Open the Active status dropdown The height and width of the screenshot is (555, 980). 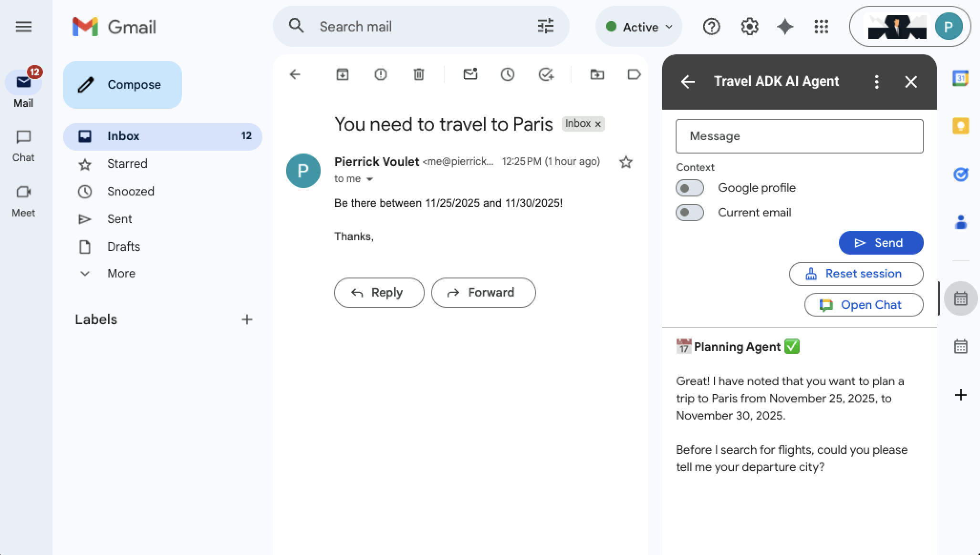coord(639,26)
